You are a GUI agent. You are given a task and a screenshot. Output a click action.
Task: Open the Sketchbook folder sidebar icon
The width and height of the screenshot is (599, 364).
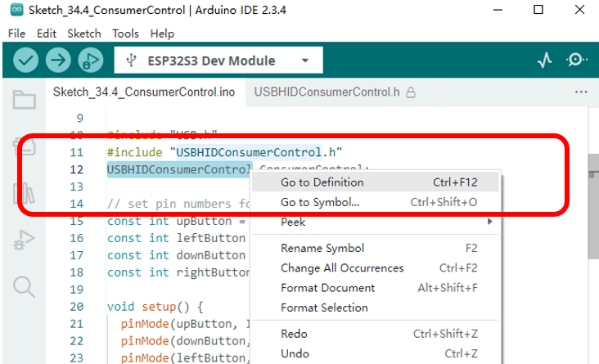tap(24, 100)
